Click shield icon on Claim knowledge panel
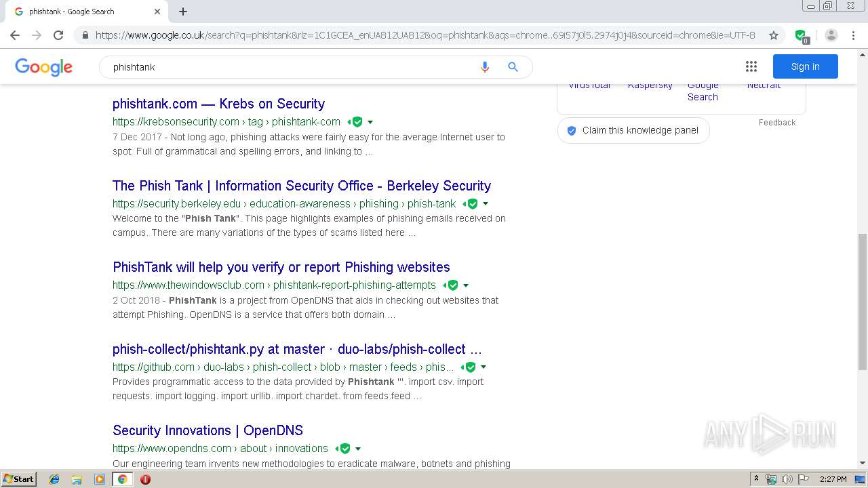This screenshot has width=868, height=488. click(x=572, y=131)
